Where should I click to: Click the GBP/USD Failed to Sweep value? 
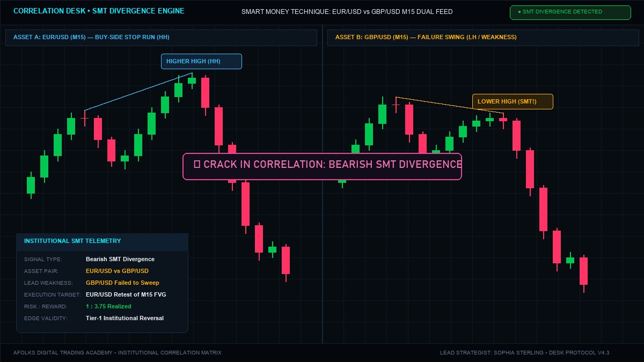pos(122,283)
